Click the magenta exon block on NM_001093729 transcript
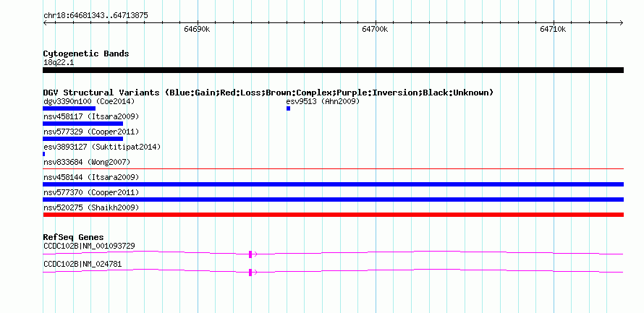Image resolution: width=644 pixels, height=313 pixels. tap(250, 254)
